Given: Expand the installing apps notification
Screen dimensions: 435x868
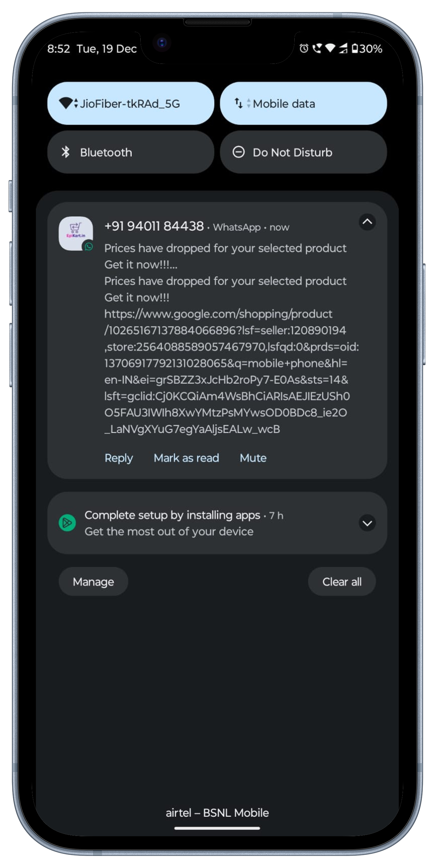Looking at the screenshot, I should [x=367, y=523].
